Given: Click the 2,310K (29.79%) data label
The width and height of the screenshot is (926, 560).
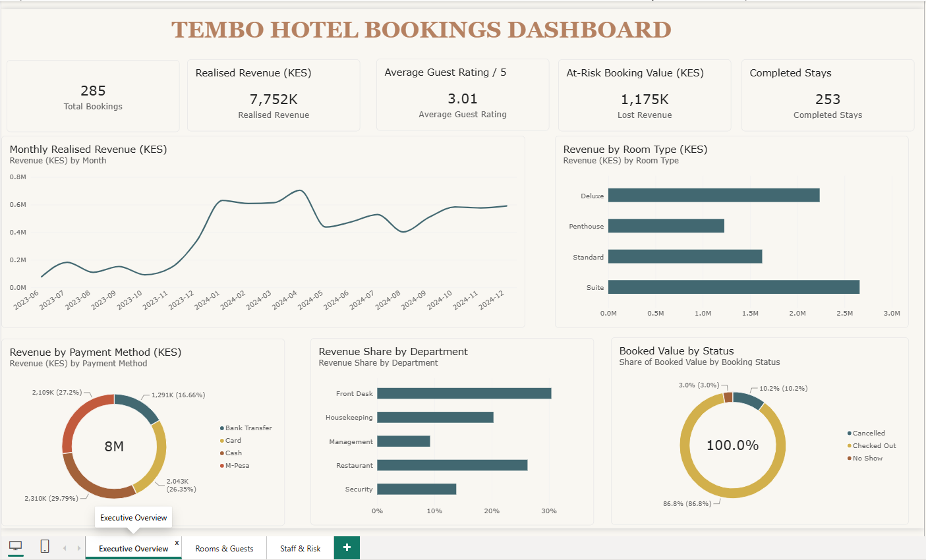Looking at the screenshot, I should pos(51,499).
